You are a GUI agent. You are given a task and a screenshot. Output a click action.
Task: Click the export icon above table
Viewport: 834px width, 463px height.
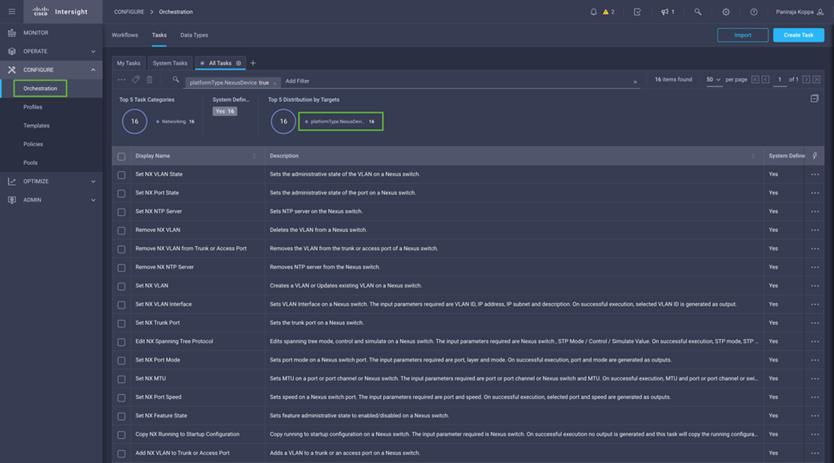[x=814, y=99]
